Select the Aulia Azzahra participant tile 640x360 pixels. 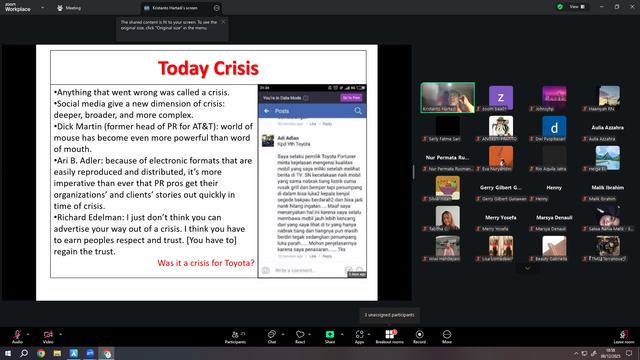(607, 128)
